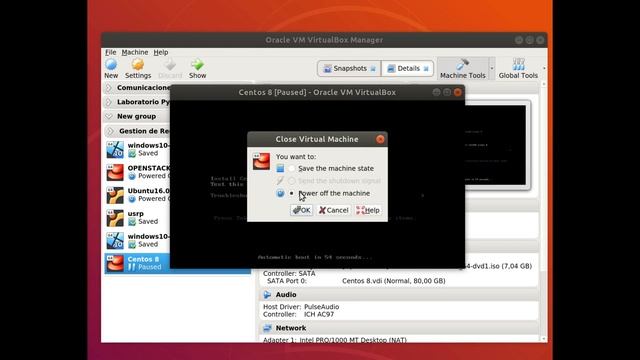The image size is (640, 360).
Task: Click the Centos 8.vdi storage entry
Action: [394, 281]
